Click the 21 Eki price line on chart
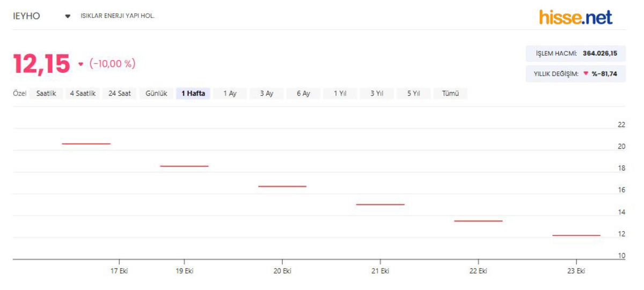644x290 pixels. pyautogui.click(x=380, y=204)
